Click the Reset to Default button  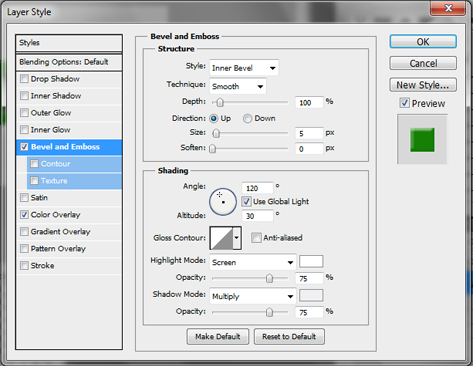[x=289, y=337]
